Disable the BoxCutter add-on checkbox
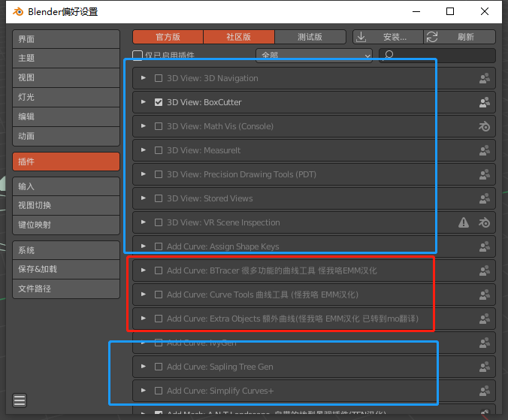This screenshot has width=508, height=420. (159, 102)
